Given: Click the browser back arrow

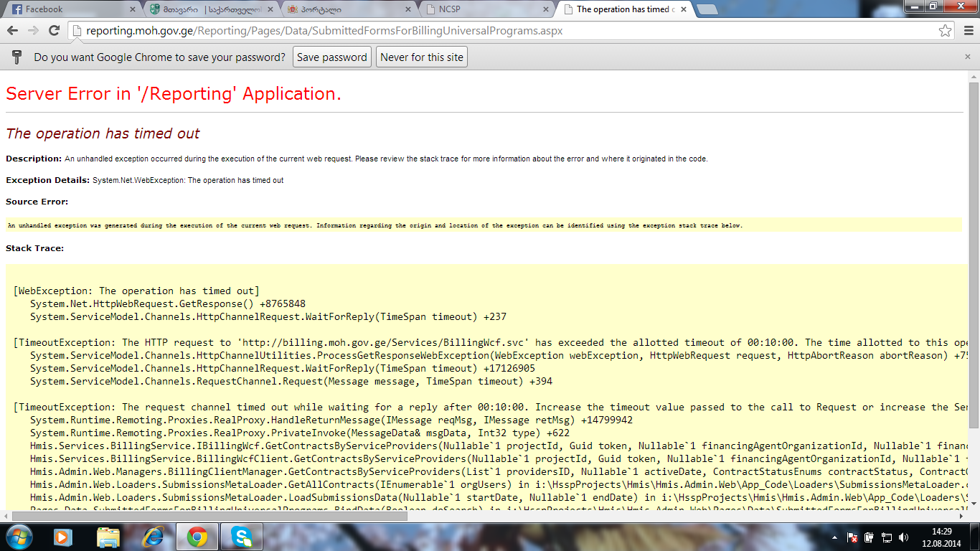Looking at the screenshot, I should coord(12,31).
